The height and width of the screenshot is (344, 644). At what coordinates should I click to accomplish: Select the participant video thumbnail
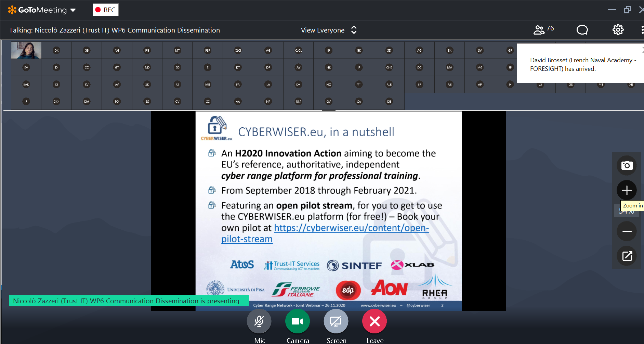click(26, 50)
